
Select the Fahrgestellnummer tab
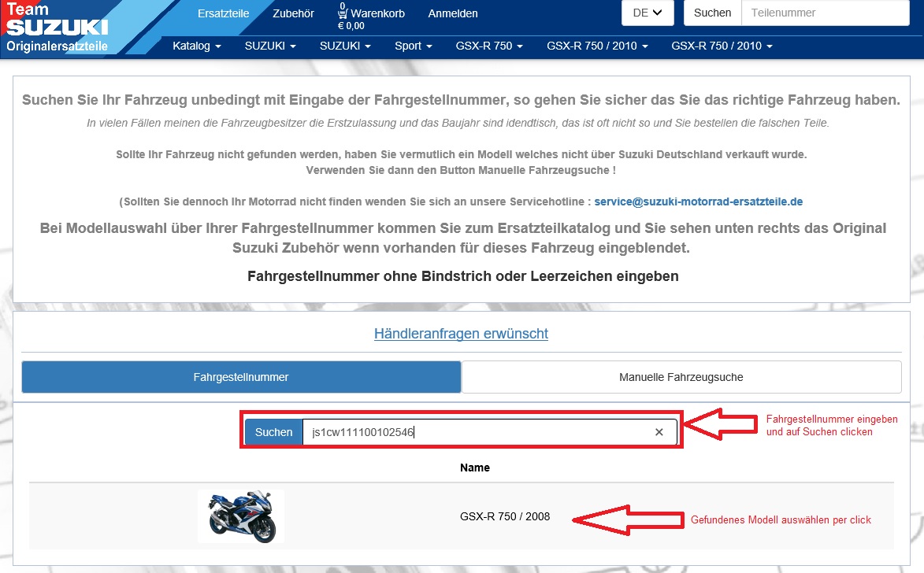coord(241,377)
